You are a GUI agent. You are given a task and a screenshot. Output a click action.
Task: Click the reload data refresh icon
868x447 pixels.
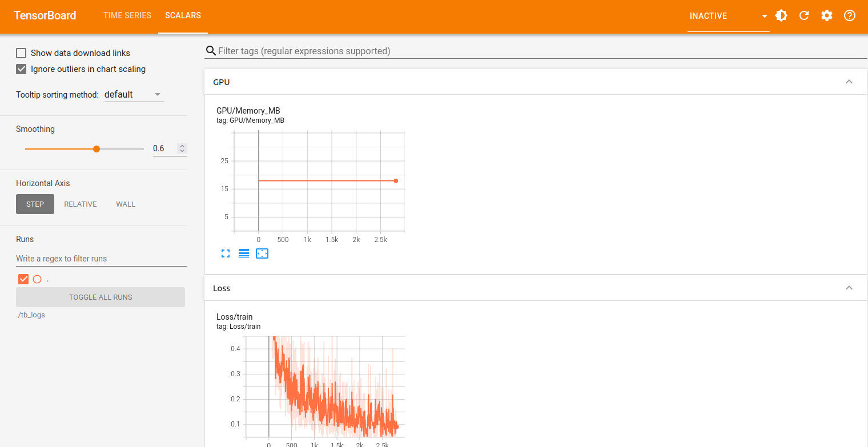point(804,16)
